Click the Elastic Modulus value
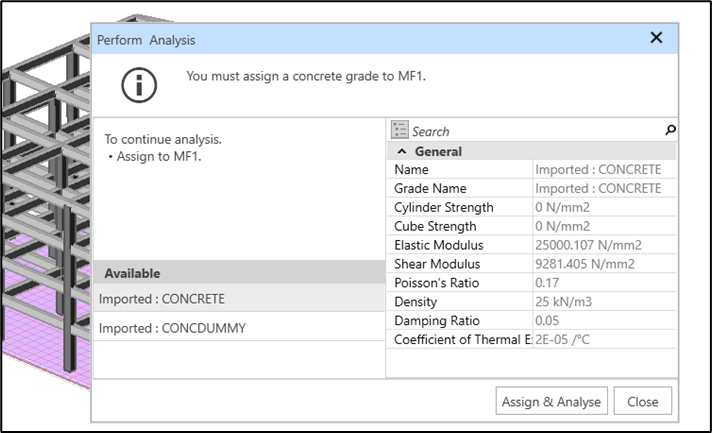 pos(604,245)
